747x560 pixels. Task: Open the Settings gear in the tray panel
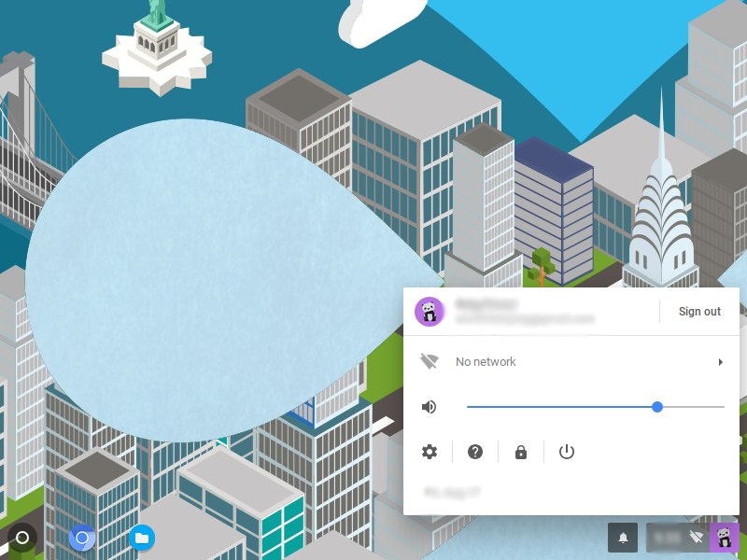tap(430, 452)
